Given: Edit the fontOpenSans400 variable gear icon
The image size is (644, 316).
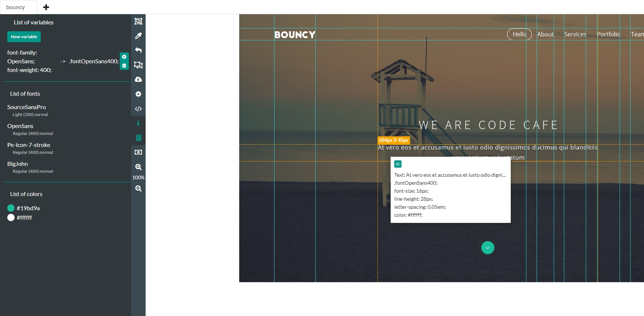Looking at the screenshot, I should tap(124, 57).
